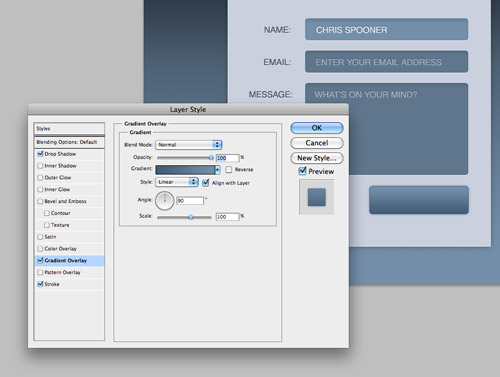
Task: Click the Cancel button
Action: (x=317, y=143)
